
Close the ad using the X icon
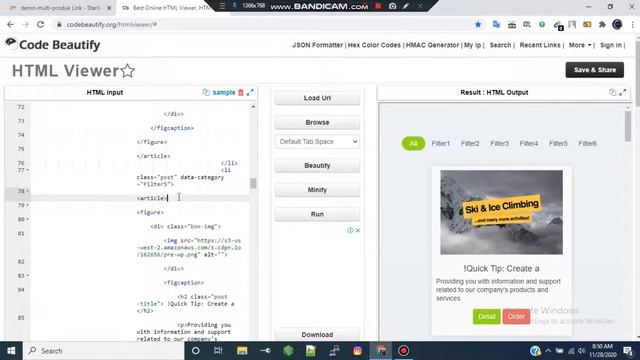[x=358, y=230]
